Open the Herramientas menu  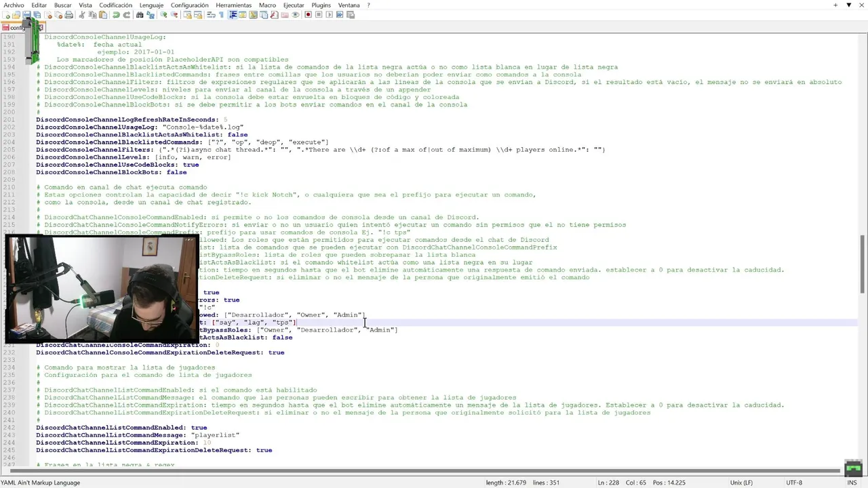pos(234,5)
